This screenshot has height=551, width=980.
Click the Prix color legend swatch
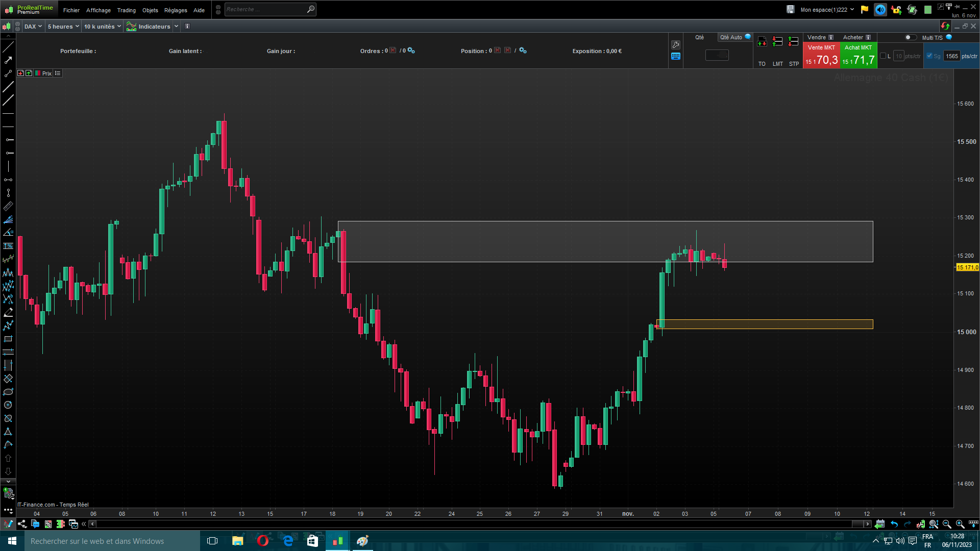point(38,73)
